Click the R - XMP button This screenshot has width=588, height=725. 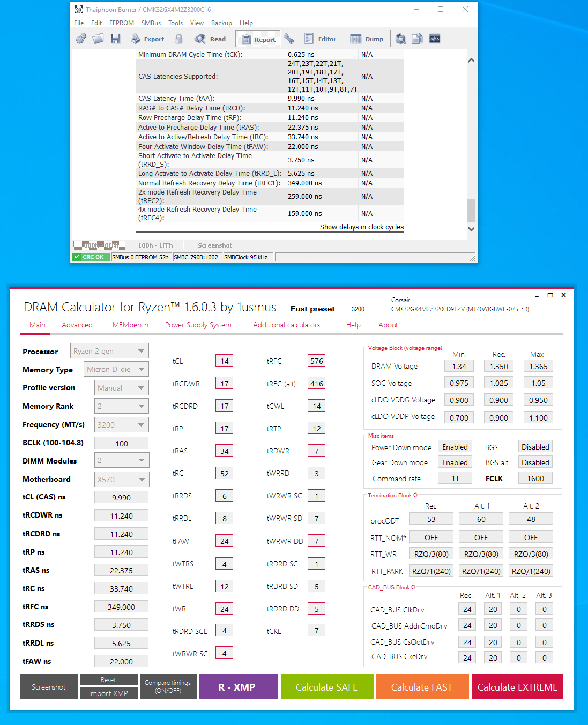click(239, 686)
